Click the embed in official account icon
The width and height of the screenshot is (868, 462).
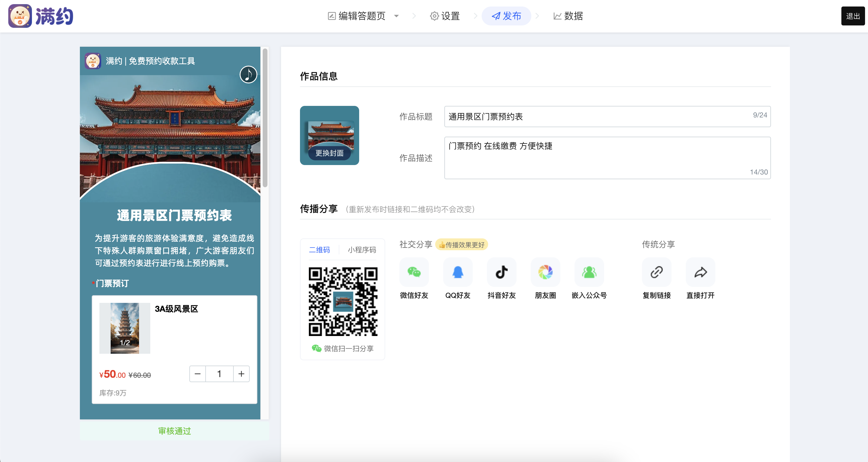pos(589,272)
